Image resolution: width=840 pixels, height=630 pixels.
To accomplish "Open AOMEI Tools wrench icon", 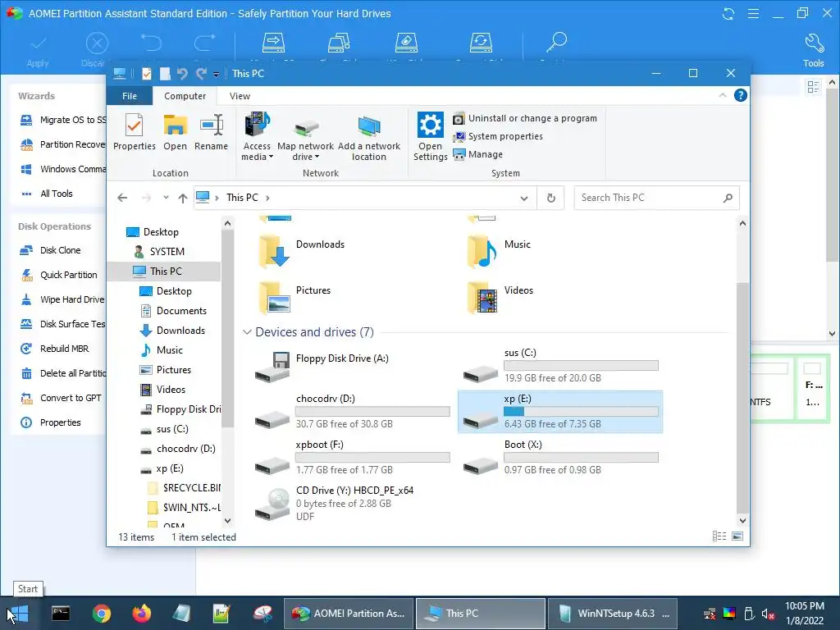I will tap(813, 49).
